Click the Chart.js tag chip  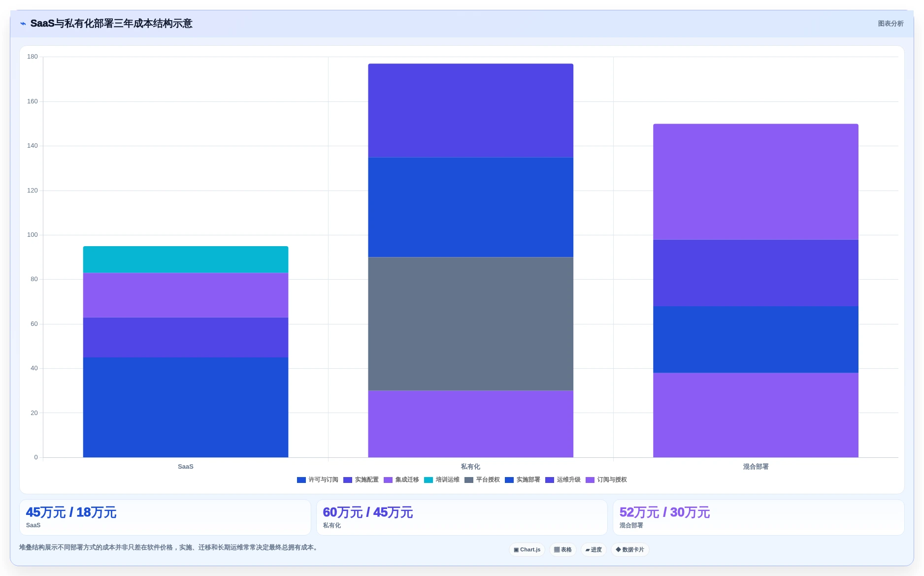[x=527, y=549]
